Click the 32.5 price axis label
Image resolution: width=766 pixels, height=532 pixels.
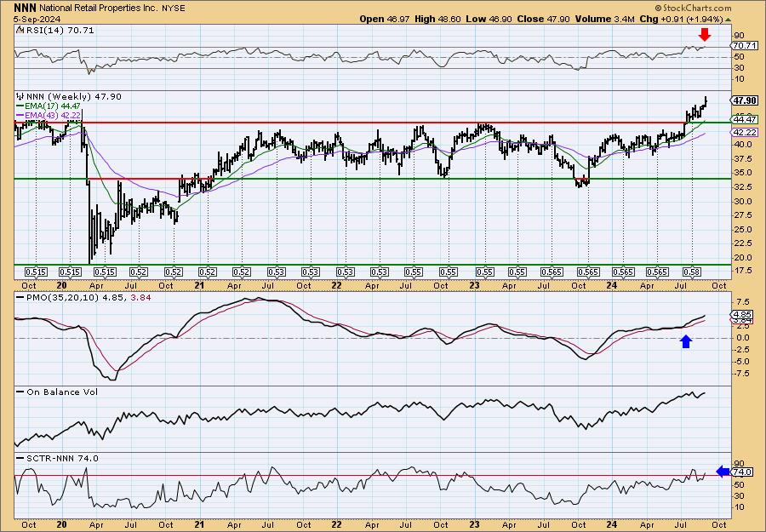tap(741, 187)
